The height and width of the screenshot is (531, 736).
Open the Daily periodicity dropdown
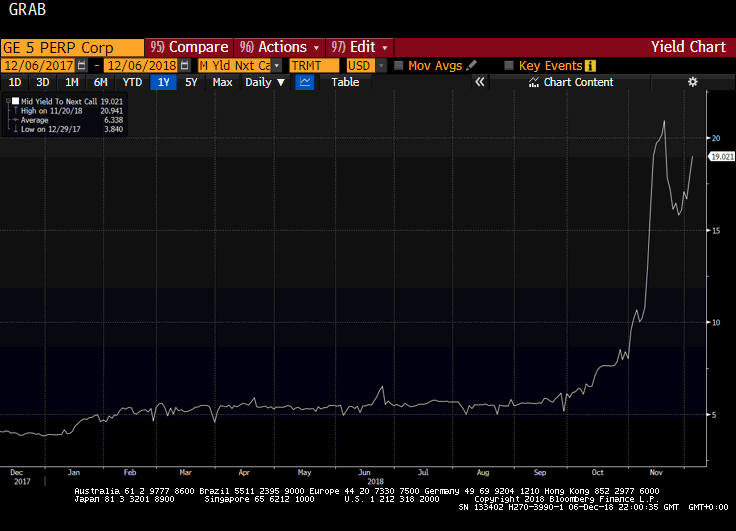coord(265,82)
